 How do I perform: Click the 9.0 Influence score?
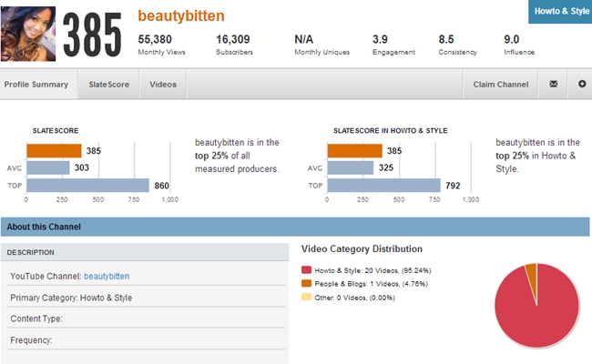[x=513, y=40]
